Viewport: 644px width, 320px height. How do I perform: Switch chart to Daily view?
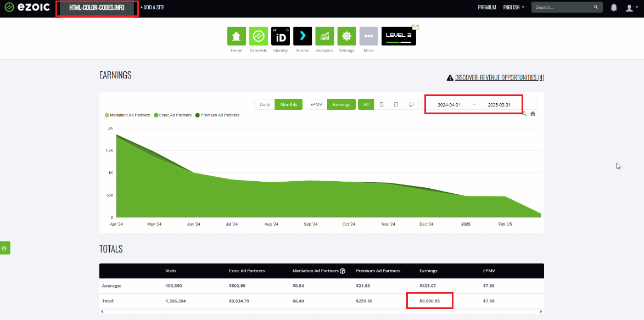(x=265, y=104)
